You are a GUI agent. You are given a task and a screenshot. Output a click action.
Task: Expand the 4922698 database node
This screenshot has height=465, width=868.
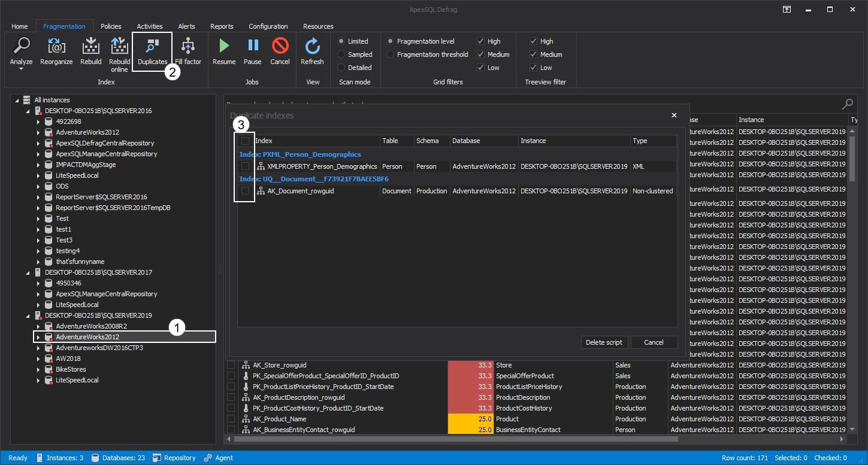[39, 121]
